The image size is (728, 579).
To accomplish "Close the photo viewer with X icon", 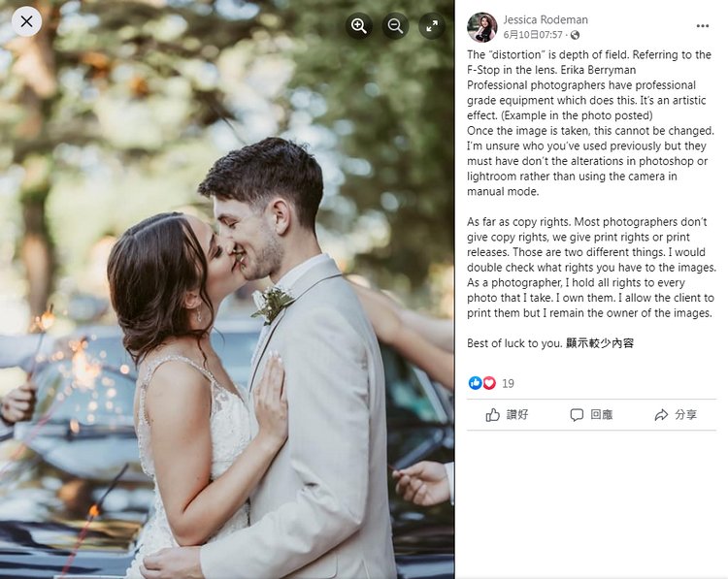I will (x=26, y=21).
